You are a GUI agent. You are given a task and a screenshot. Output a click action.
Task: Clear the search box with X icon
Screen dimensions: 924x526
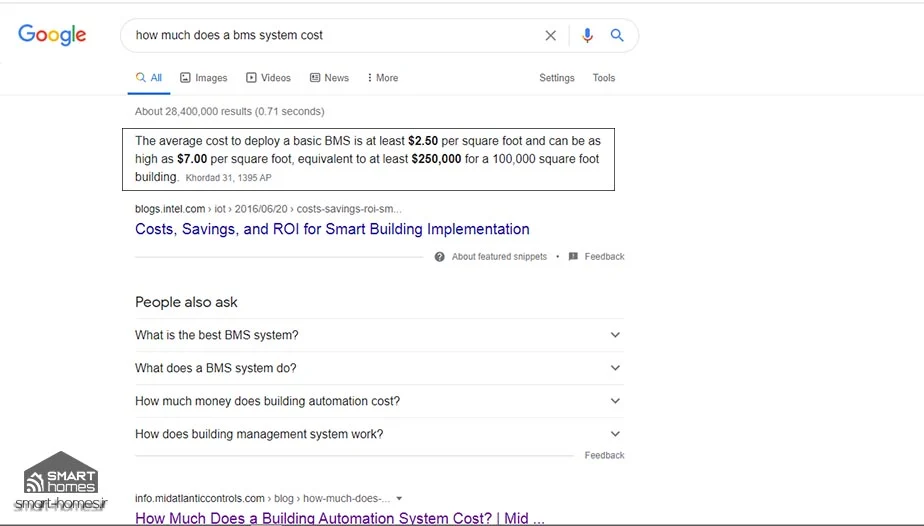[x=550, y=35]
